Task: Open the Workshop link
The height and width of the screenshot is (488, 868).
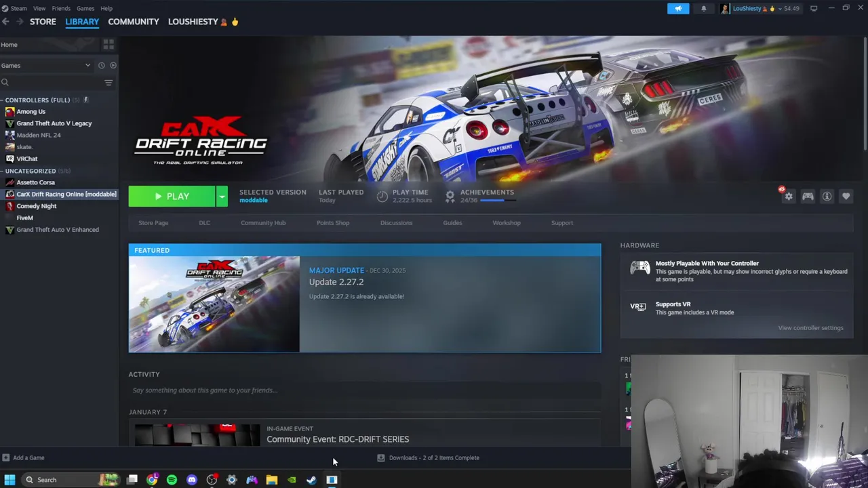Action: (x=507, y=222)
